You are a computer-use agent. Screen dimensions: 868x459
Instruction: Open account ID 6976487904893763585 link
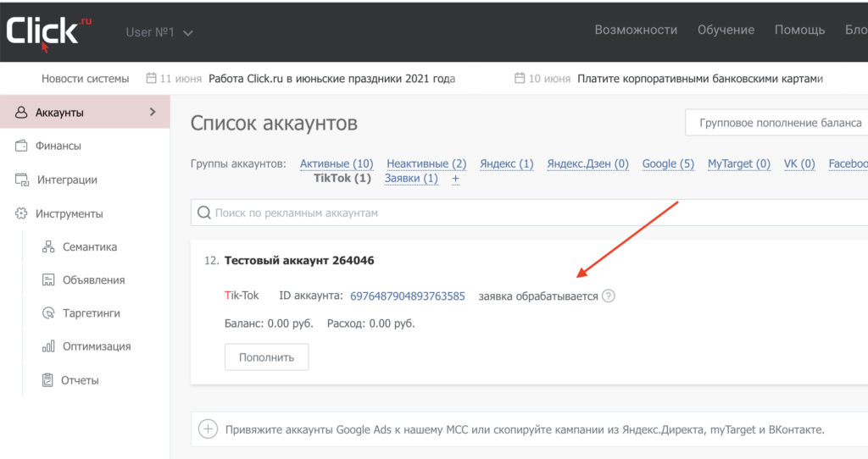[x=408, y=296]
